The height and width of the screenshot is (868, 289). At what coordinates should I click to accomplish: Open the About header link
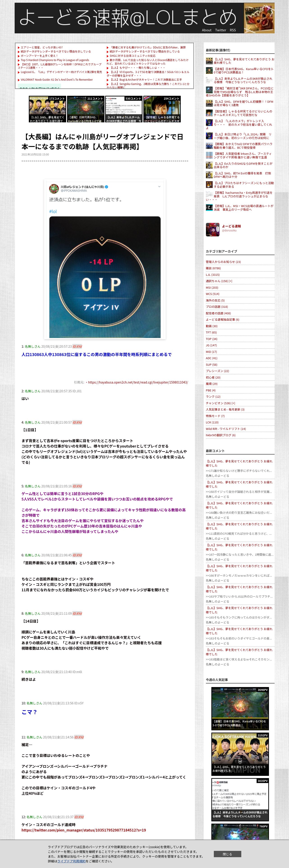tap(207, 30)
